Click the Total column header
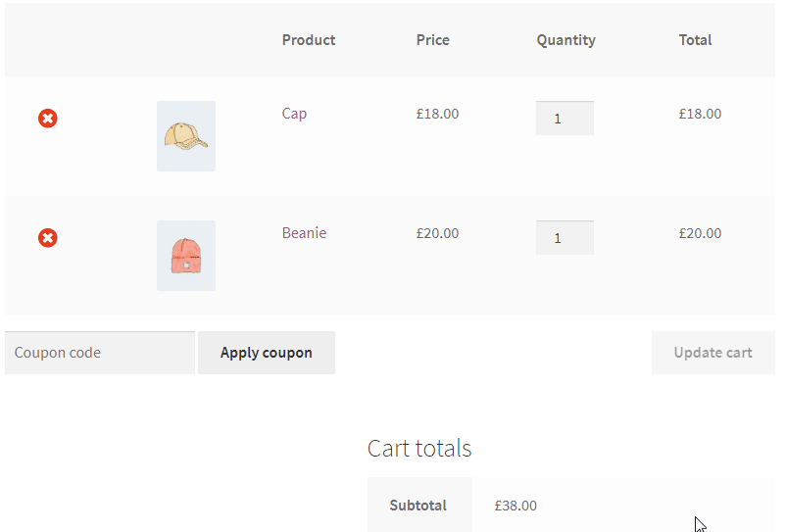The height and width of the screenshot is (532, 786). [x=695, y=40]
